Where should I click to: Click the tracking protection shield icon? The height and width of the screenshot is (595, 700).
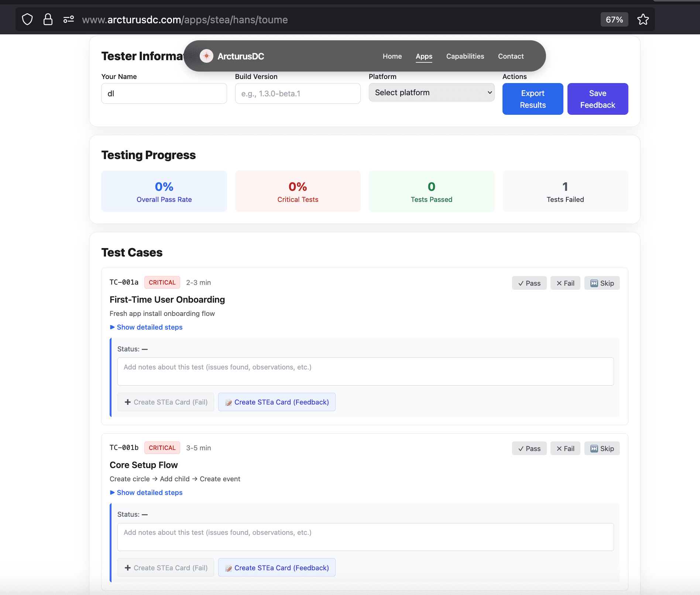pyautogui.click(x=27, y=19)
